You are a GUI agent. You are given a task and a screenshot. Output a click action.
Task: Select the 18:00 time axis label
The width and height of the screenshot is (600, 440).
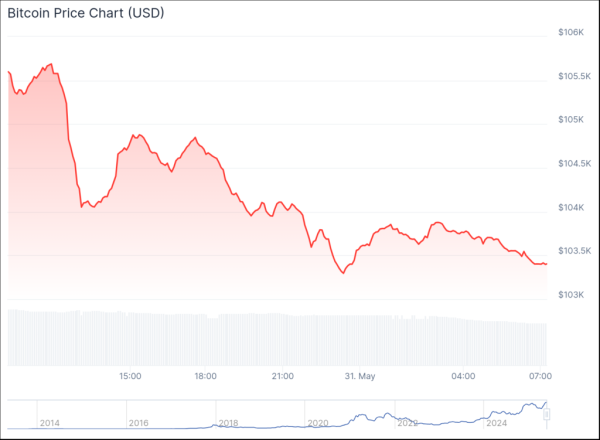tap(205, 376)
